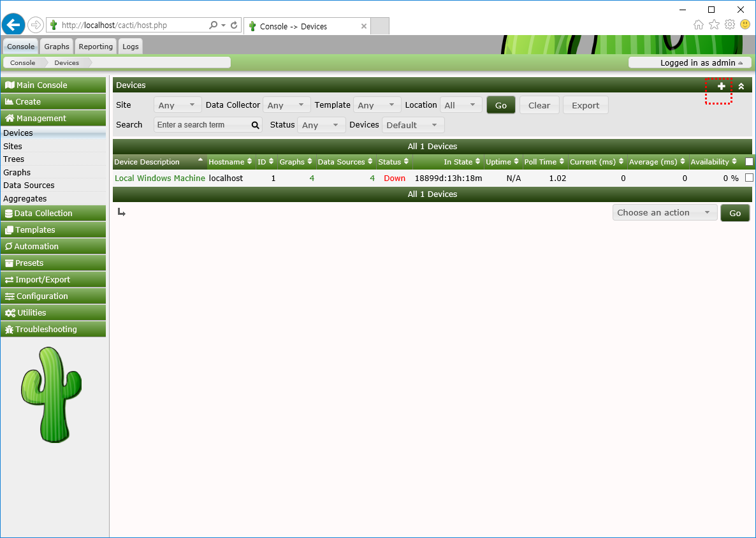This screenshot has height=538, width=756.
Task: Click the browser back arrow button
Action: tap(13, 25)
